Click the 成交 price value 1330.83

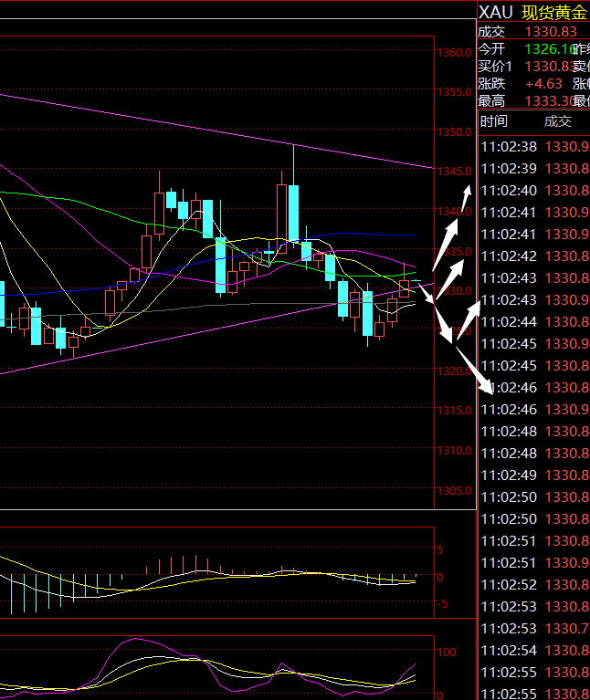click(x=550, y=31)
